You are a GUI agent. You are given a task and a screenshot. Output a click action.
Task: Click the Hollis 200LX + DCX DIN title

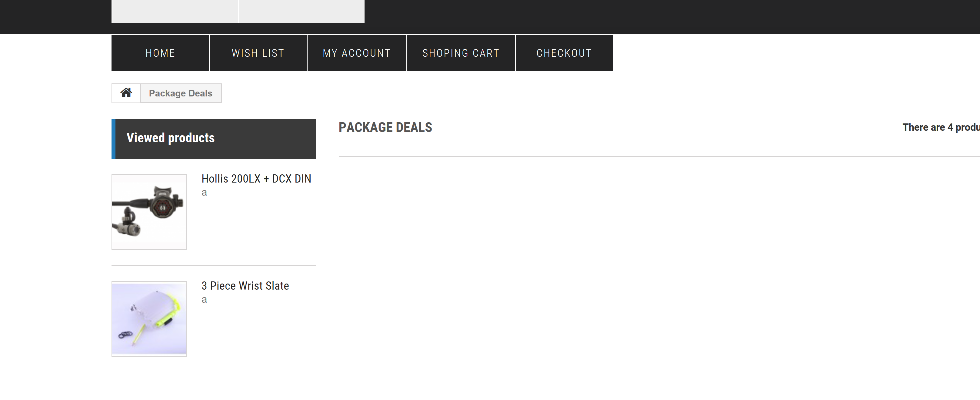(256, 179)
